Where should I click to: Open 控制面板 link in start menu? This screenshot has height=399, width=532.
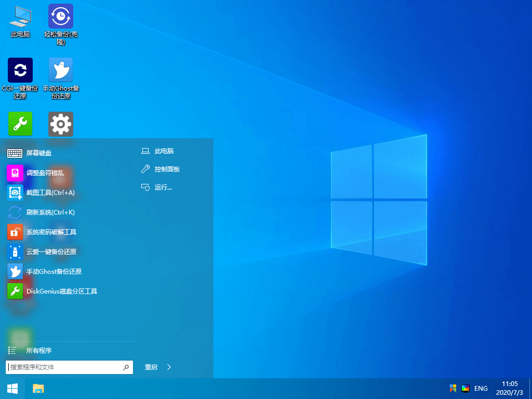pyautogui.click(x=167, y=169)
